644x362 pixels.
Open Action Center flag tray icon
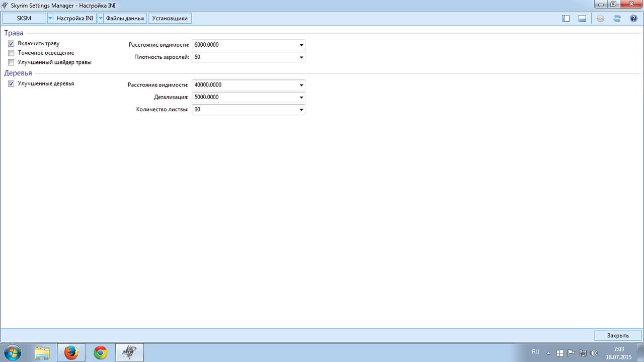(x=571, y=353)
